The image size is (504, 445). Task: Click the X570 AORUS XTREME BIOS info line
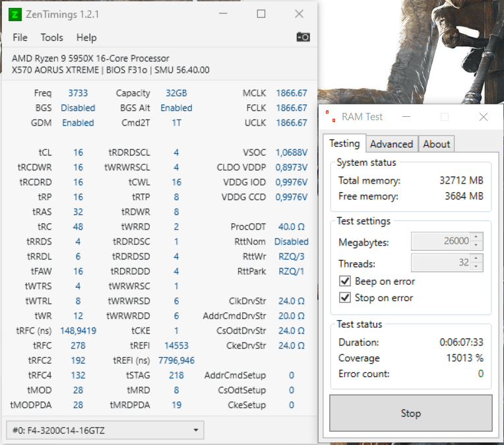point(111,70)
